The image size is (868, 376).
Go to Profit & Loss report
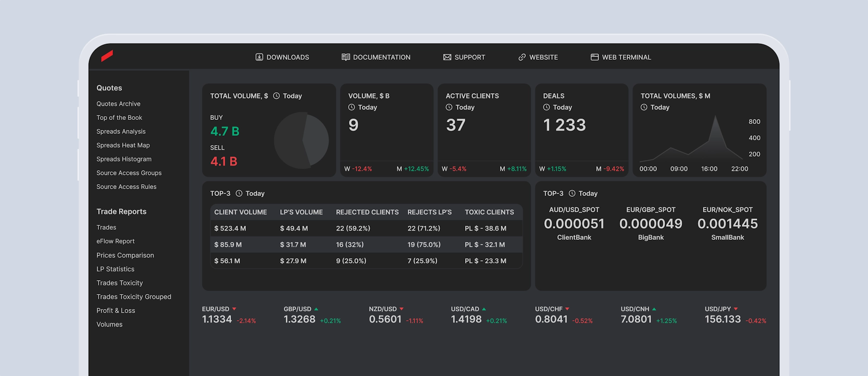(x=116, y=310)
